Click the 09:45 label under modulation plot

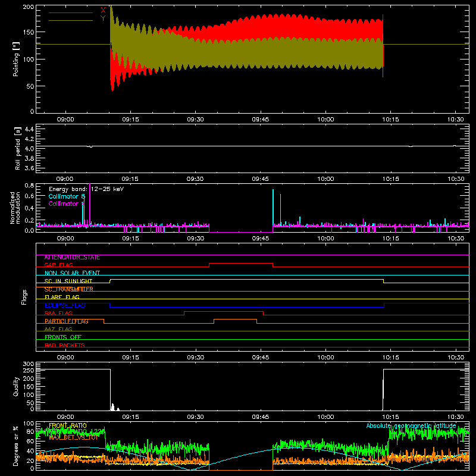click(261, 239)
